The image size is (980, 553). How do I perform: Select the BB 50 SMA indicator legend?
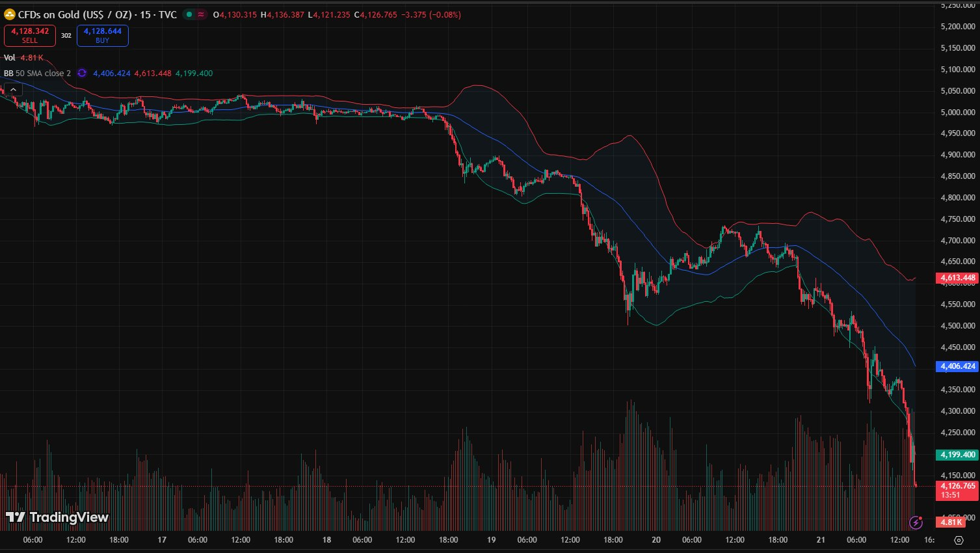[x=37, y=74]
